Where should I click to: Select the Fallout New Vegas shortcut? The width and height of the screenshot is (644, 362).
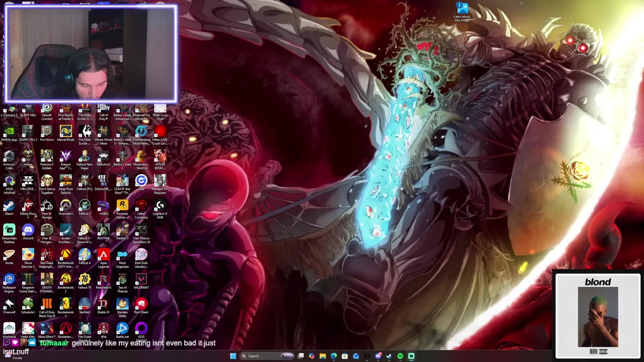85,160
